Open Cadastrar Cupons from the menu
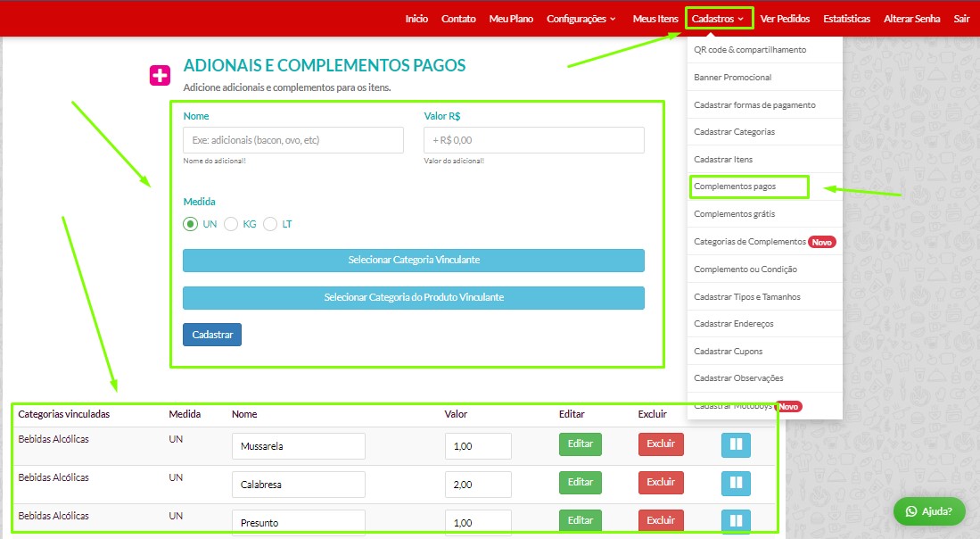 (728, 351)
